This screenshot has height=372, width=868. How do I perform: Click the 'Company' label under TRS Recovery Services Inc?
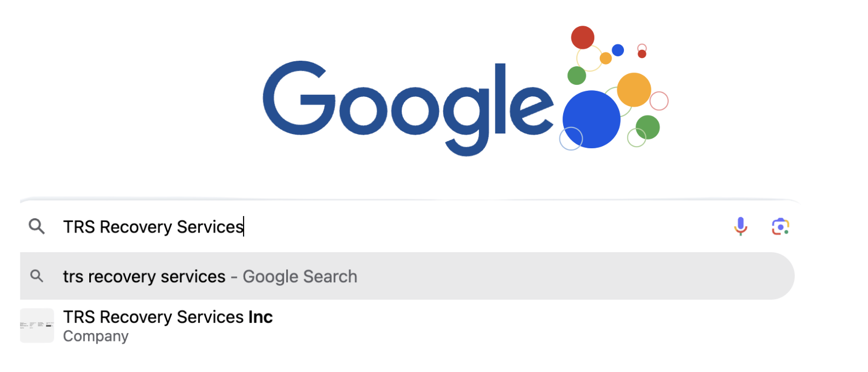click(96, 336)
